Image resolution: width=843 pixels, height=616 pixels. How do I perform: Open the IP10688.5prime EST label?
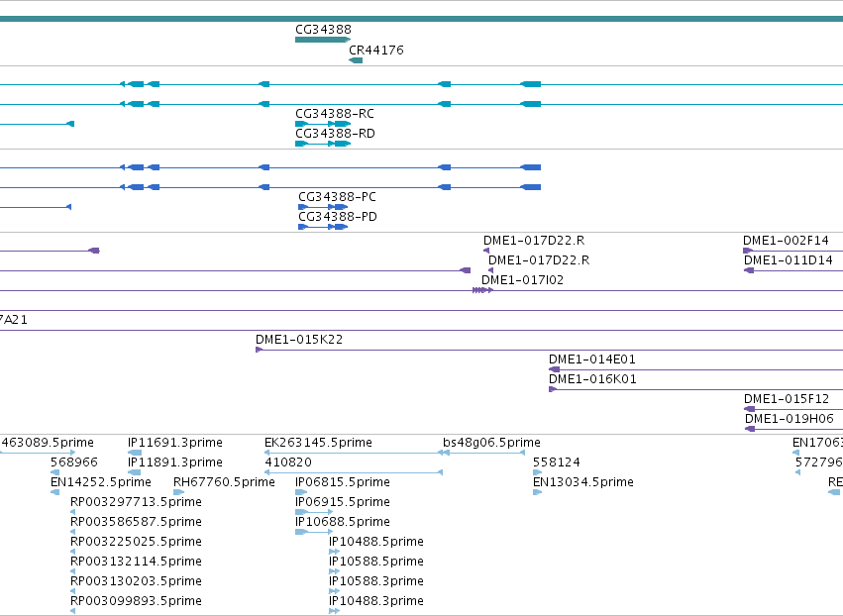343,522
